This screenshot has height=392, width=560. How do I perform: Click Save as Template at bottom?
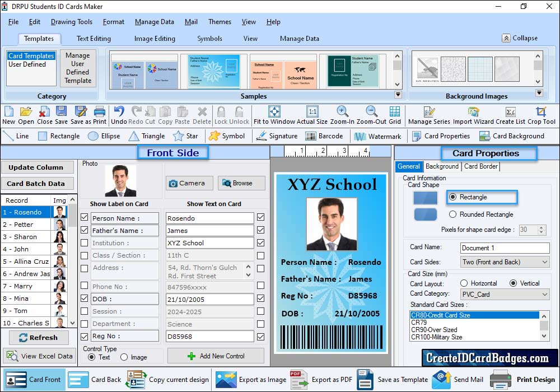pos(392,380)
